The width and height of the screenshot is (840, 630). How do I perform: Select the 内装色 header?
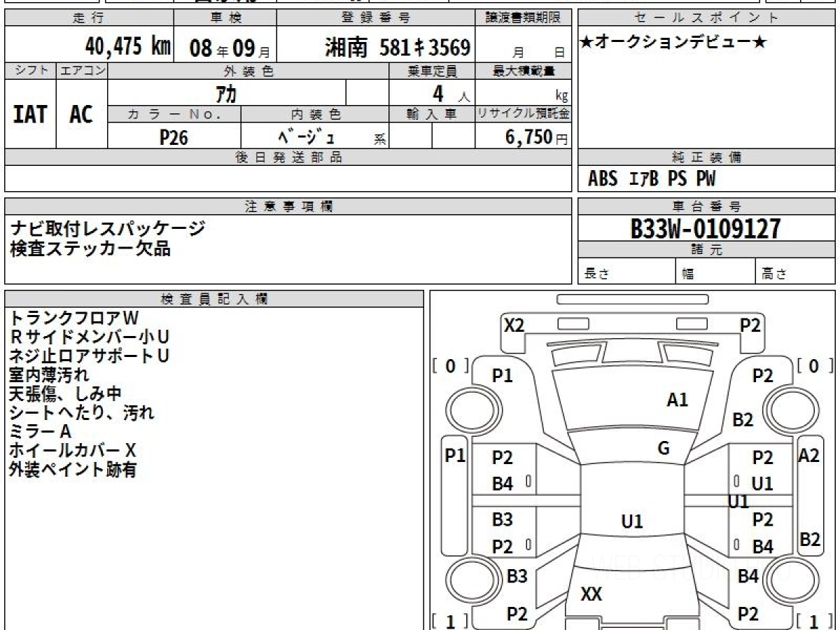pos(315,114)
